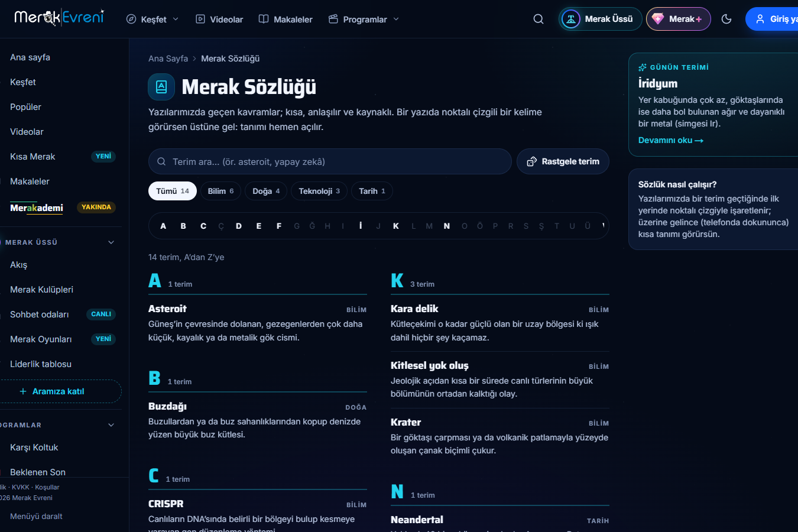
Task: Filter terms by Teknoloji category
Action: pyautogui.click(x=319, y=191)
